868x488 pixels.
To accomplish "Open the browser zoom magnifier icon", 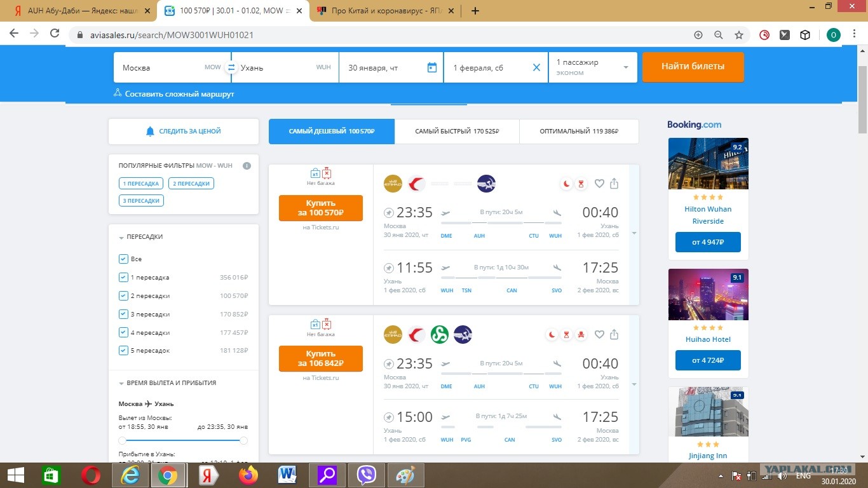I will click(719, 35).
